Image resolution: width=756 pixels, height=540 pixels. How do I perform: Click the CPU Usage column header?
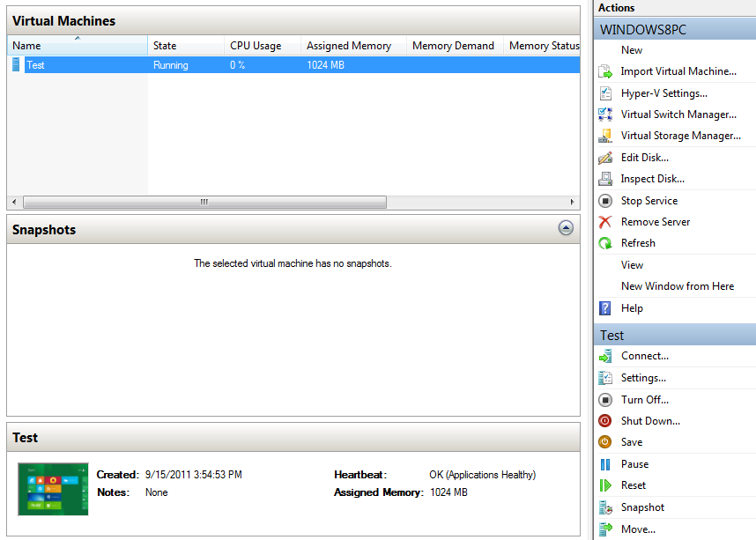coord(263,45)
